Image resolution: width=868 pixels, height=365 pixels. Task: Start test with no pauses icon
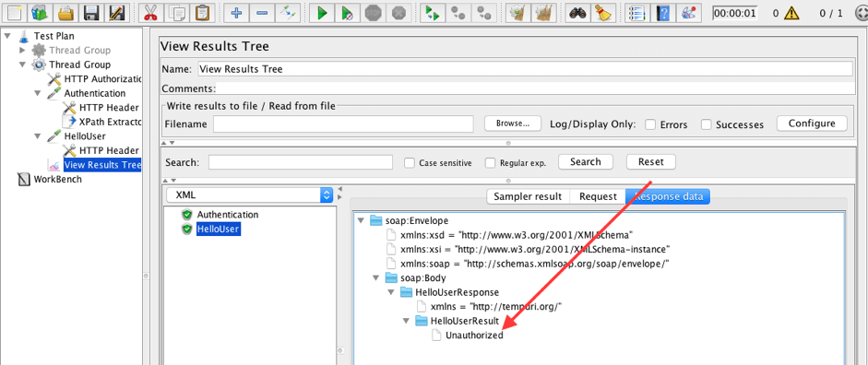(x=347, y=12)
